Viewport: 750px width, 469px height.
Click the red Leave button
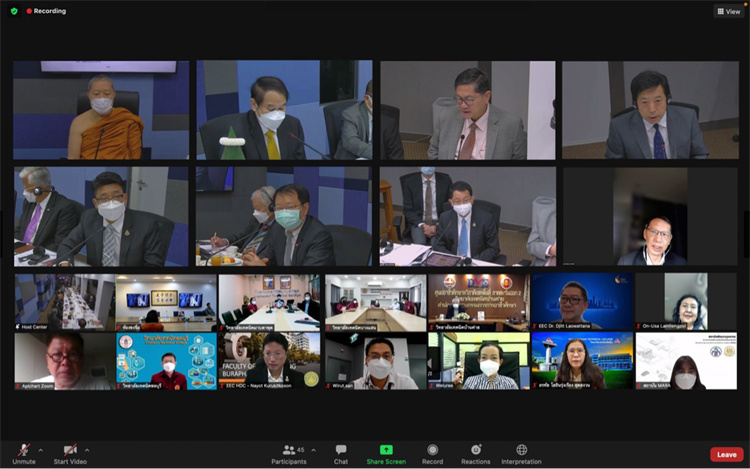[x=726, y=454]
